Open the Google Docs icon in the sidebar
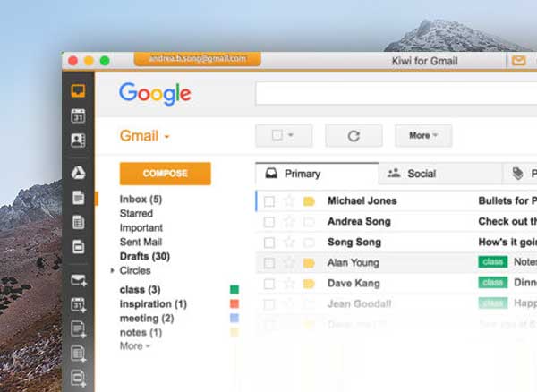The image size is (537, 392). [78, 198]
